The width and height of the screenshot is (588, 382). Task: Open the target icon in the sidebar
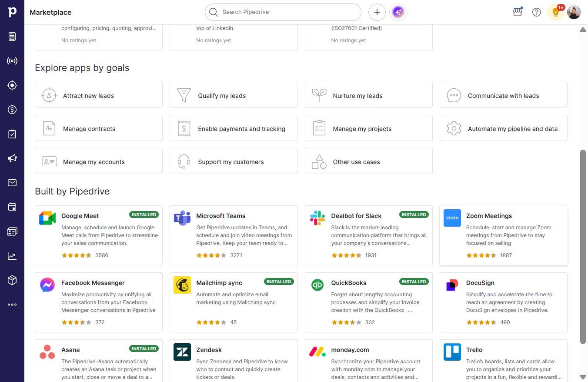point(12,85)
